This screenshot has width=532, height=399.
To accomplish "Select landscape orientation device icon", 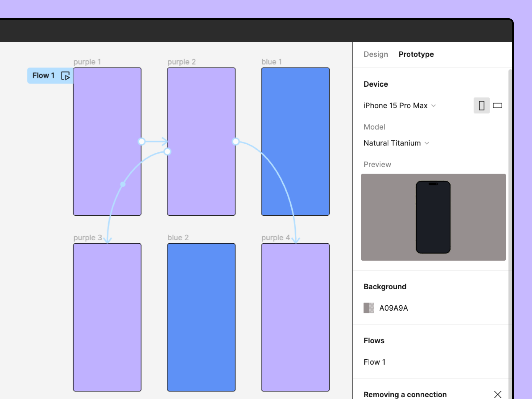I will coord(498,106).
